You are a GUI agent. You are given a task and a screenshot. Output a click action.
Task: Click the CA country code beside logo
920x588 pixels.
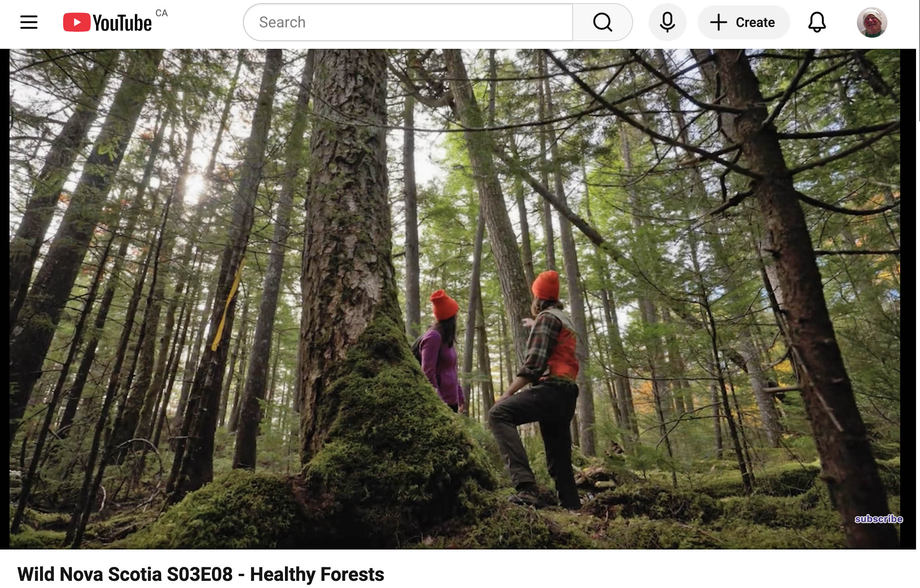tap(162, 13)
